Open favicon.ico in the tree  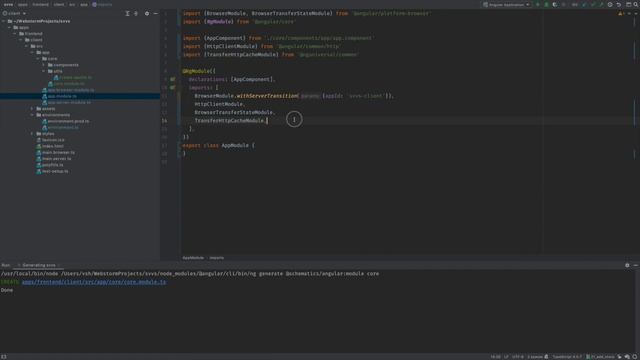pos(51,140)
